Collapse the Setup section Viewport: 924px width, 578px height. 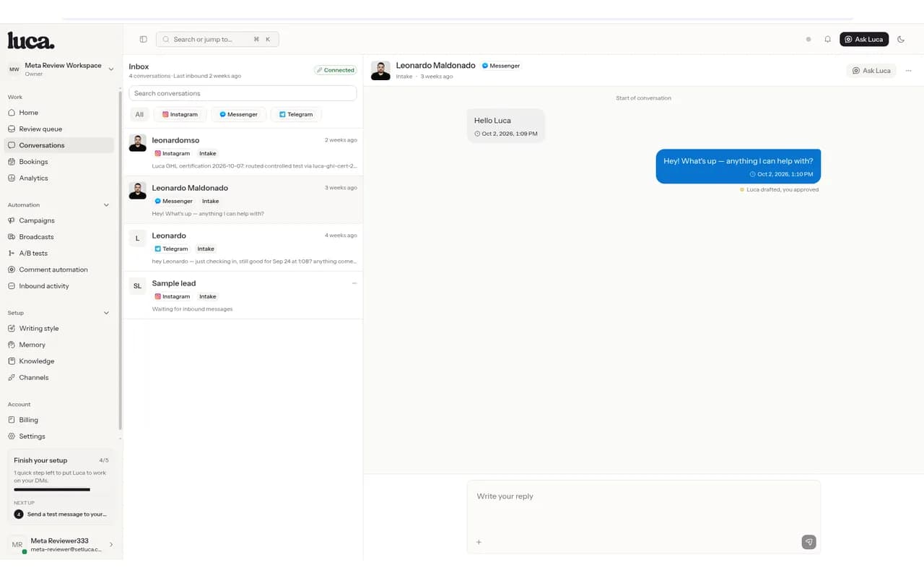pyautogui.click(x=107, y=313)
